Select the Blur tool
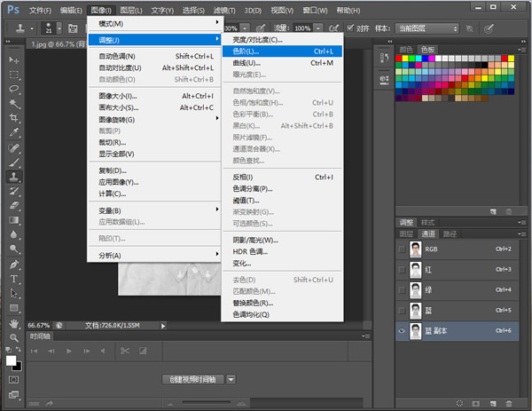 (x=14, y=234)
